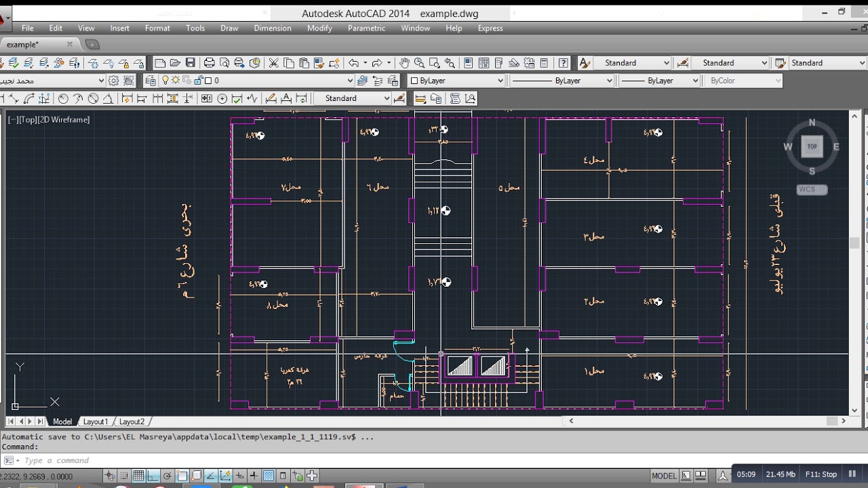The image size is (868, 488).
Task: Click the MODEL space button
Action: tap(664, 476)
